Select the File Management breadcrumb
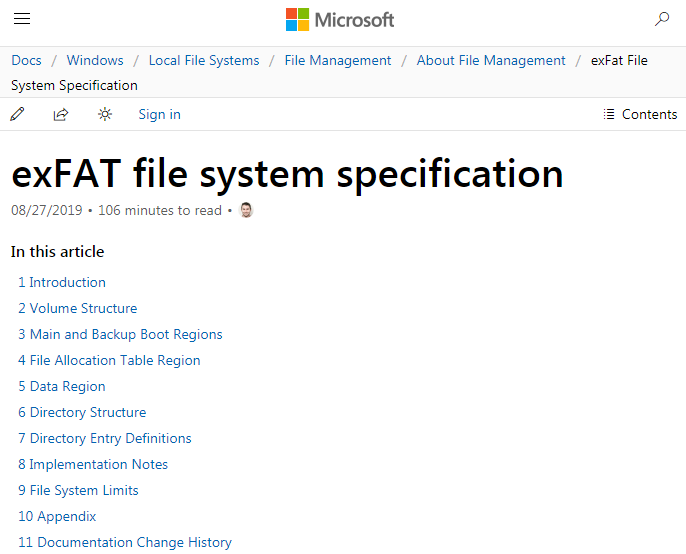The height and width of the screenshot is (554, 686). pyautogui.click(x=338, y=60)
